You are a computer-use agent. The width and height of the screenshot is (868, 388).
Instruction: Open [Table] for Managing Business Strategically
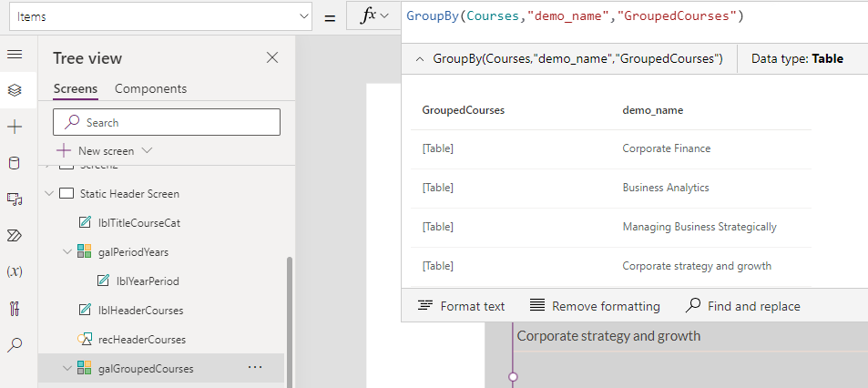tap(438, 227)
